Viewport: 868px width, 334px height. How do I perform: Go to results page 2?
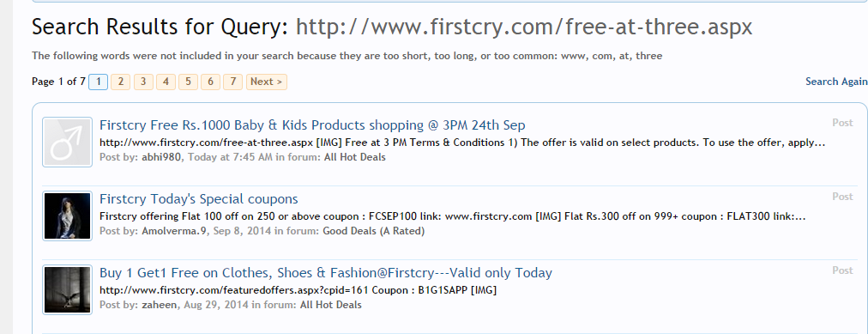pyautogui.click(x=121, y=82)
